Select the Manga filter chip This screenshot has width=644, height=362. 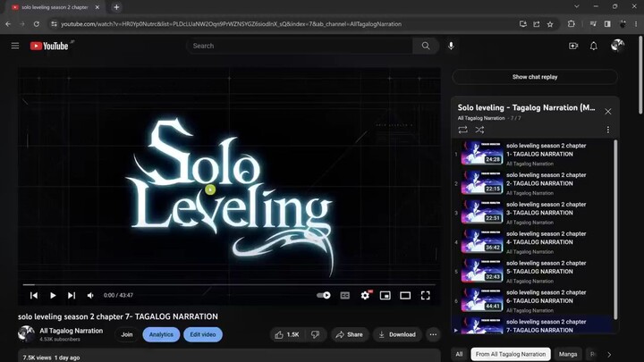tap(568, 354)
